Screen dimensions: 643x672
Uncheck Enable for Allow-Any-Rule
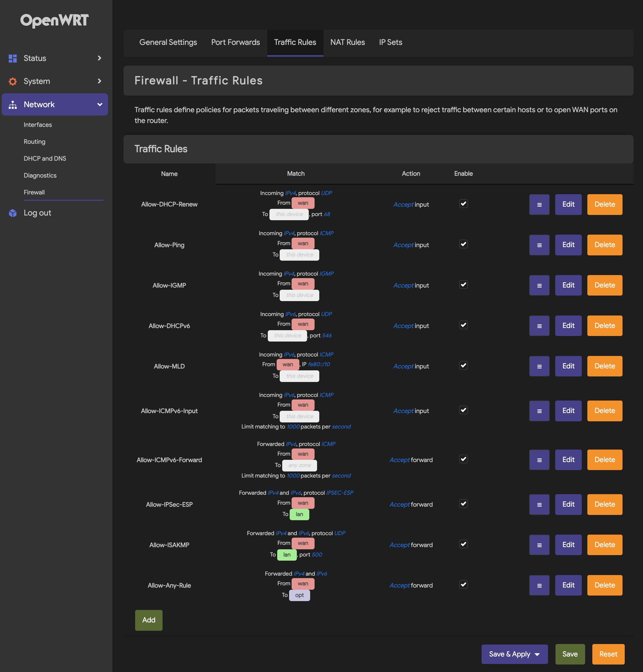pyautogui.click(x=463, y=584)
